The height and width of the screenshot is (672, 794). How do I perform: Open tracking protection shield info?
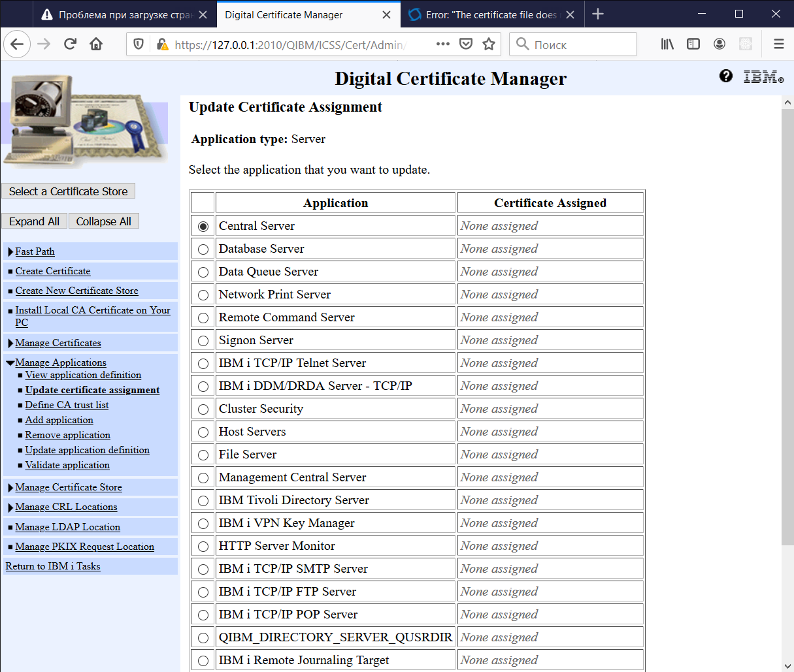tap(139, 44)
